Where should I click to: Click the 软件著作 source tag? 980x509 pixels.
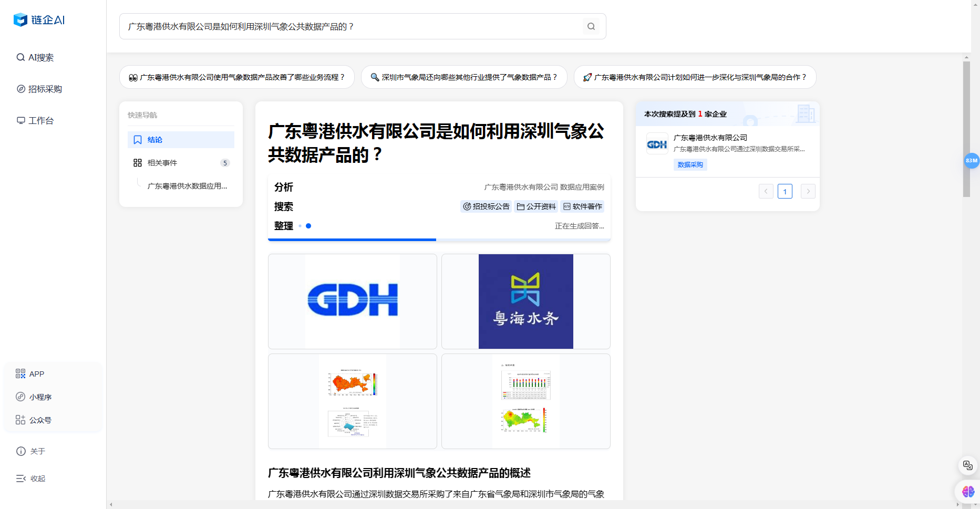(582, 206)
